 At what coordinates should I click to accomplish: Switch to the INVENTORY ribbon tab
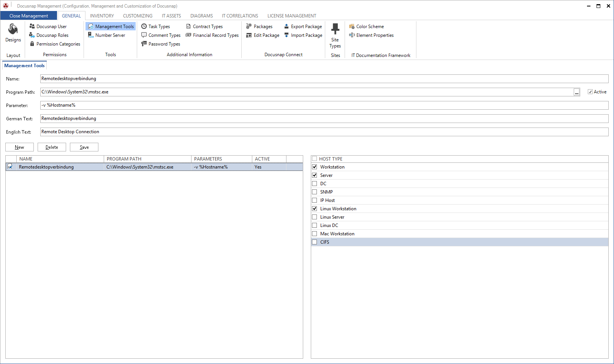[x=102, y=16]
